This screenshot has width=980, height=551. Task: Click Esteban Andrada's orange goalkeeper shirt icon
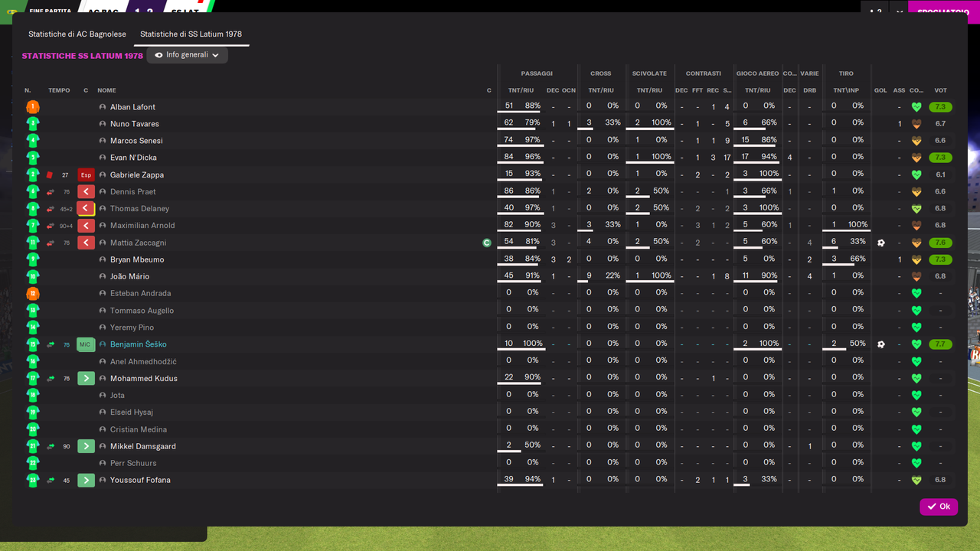(x=33, y=294)
